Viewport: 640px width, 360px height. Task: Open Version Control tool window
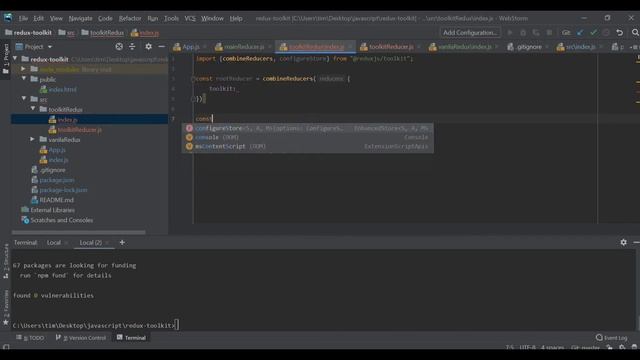[81, 338]
